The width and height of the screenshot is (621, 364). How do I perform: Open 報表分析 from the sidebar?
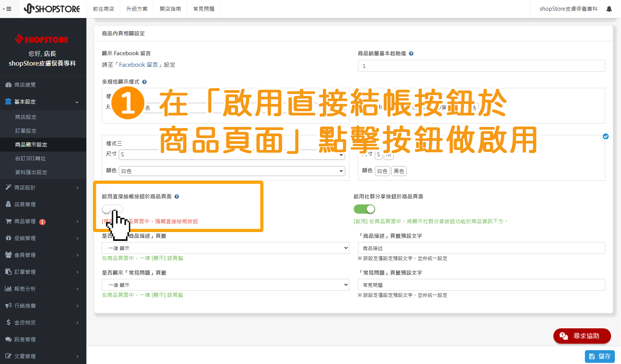coord(25,288)
